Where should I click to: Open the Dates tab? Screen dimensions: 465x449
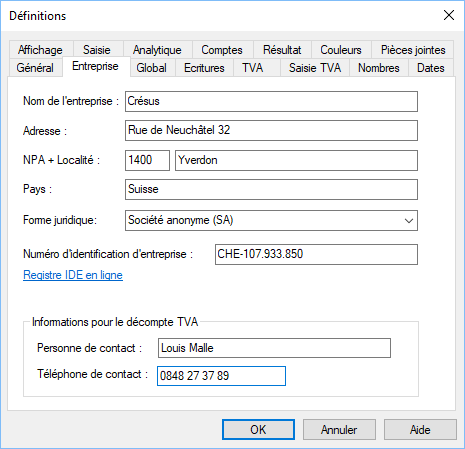(x=431, y=68)
